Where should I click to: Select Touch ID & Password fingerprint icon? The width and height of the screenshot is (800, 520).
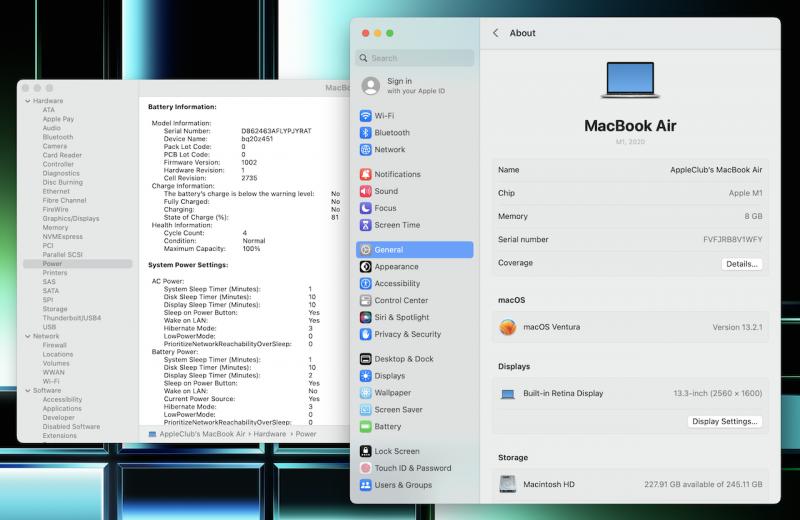pyautogui.click(x=365, y=468)
